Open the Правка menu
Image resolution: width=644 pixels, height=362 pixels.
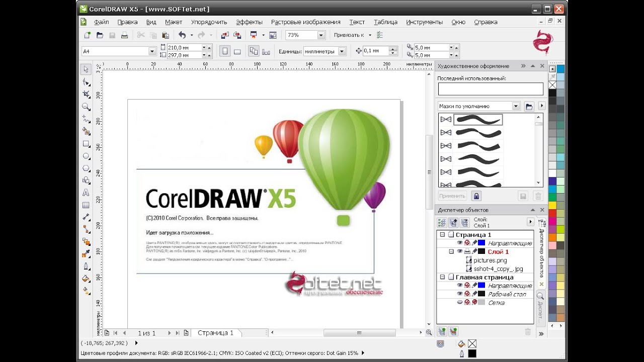coord(127,22)
